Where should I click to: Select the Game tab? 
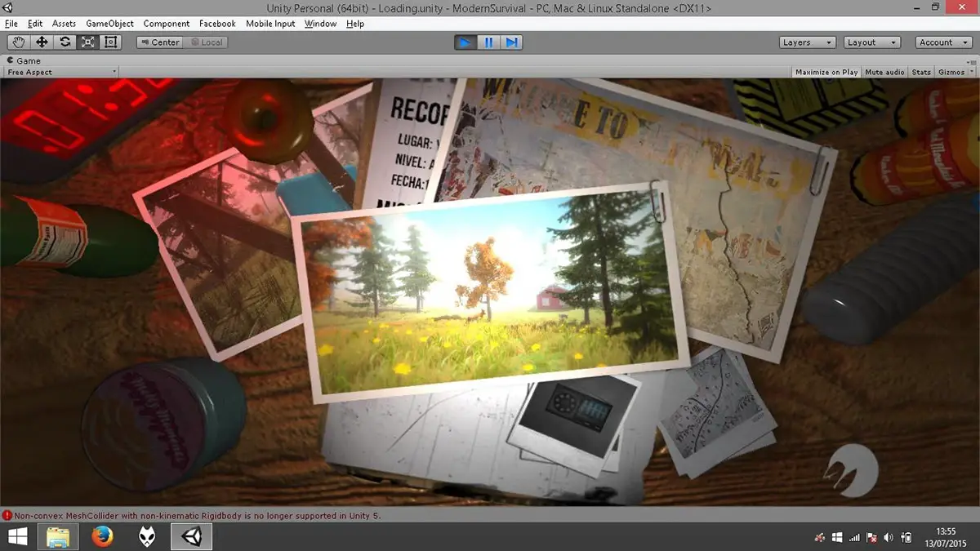click(23, 60)
